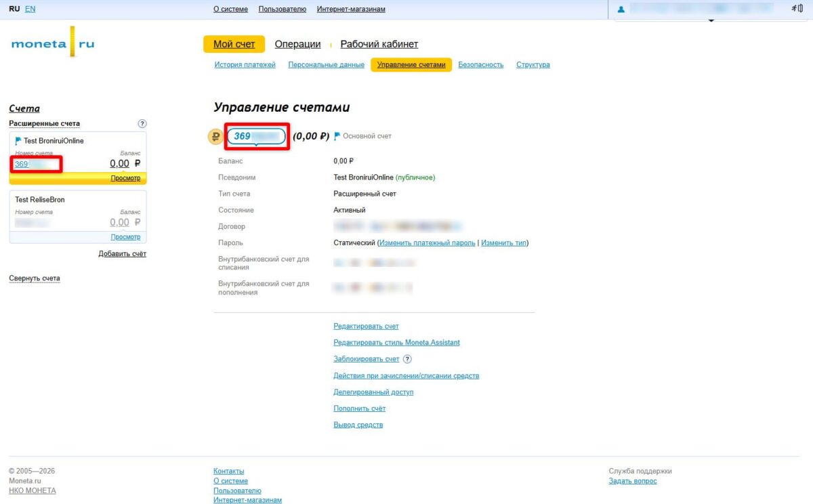The height and width of the screenshot is (504, 813).
Task: Click the Счета sidebar heading
Action: tap(24, 108)
